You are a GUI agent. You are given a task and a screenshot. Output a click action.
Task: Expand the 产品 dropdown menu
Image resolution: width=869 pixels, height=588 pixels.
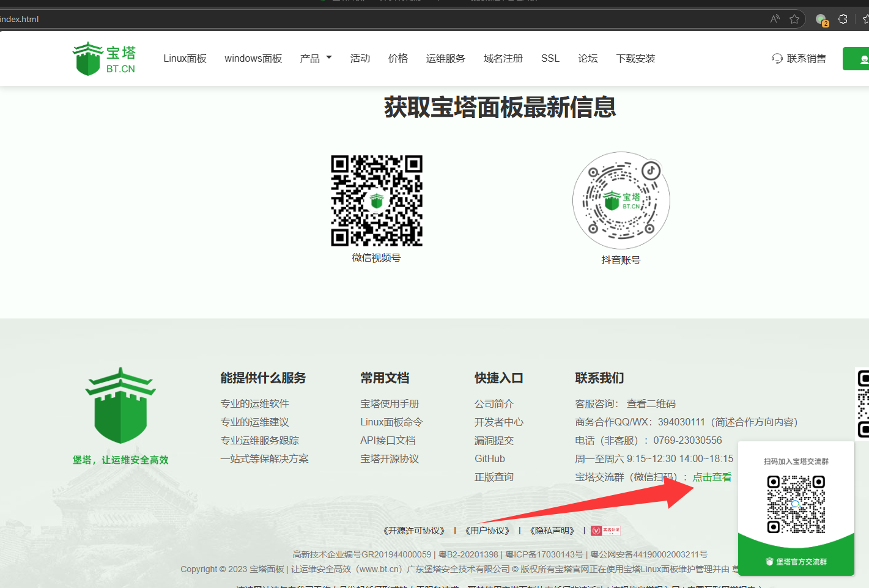tap(316, 59)
